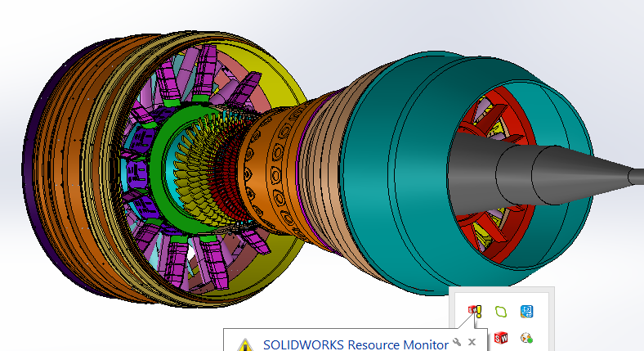
Task: Open the red SW cube tray icon
Action: [x=501, y=338]
